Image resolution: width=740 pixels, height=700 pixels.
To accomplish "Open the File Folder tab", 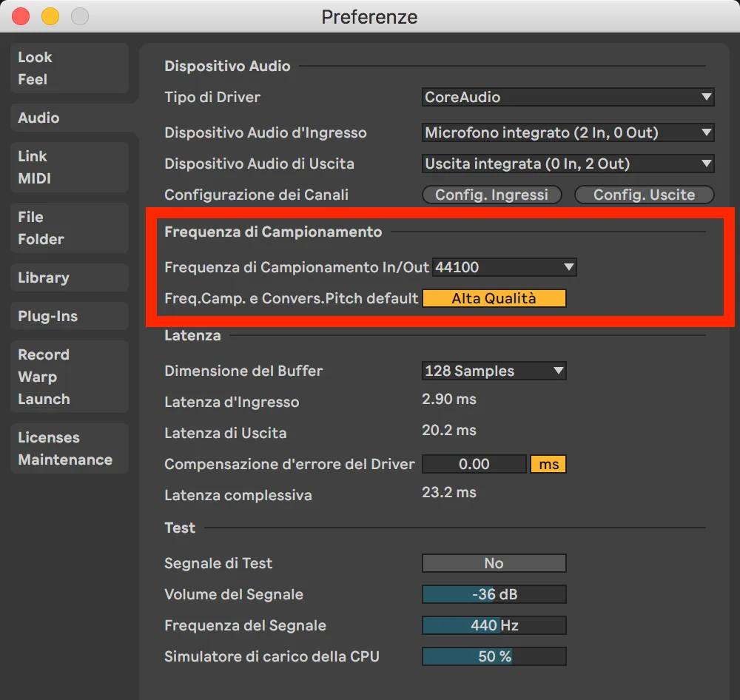I will [70, 228].
